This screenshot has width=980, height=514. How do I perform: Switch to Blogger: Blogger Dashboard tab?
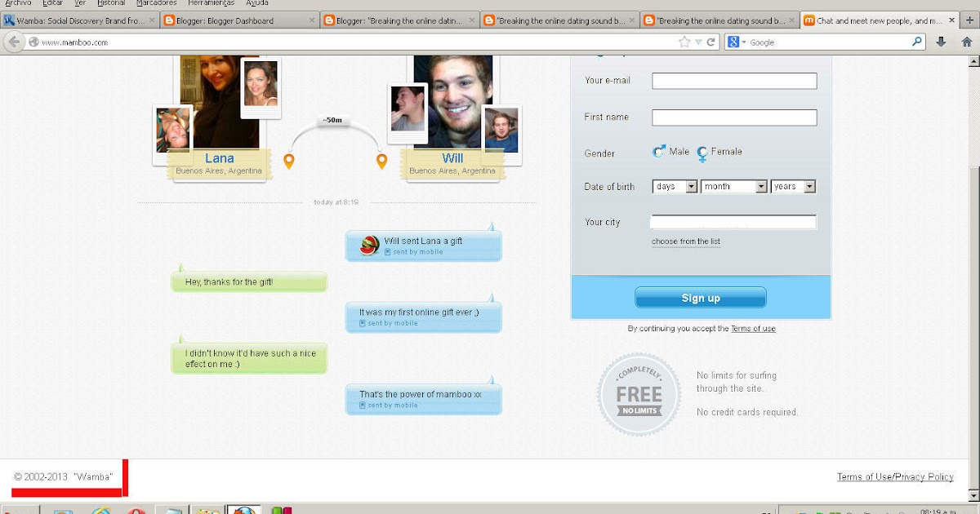240,21
